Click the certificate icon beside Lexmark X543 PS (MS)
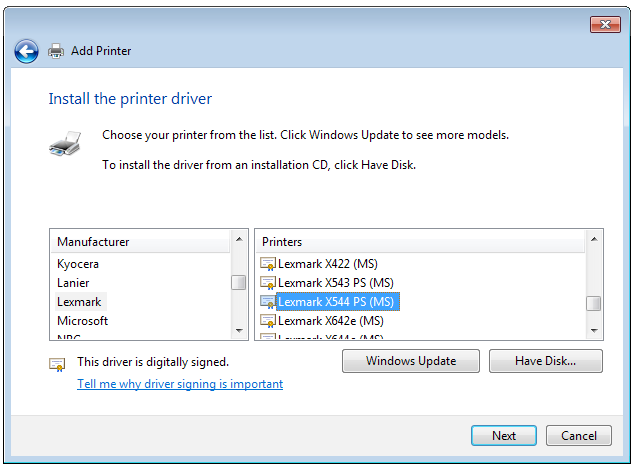The height and width of the screenshot is (470, 636). tap(268, 283)
